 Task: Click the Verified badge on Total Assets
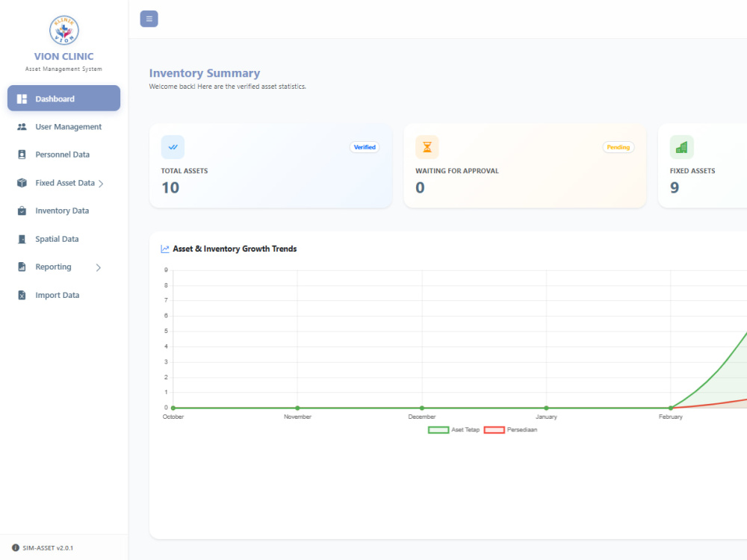point(365,147)
